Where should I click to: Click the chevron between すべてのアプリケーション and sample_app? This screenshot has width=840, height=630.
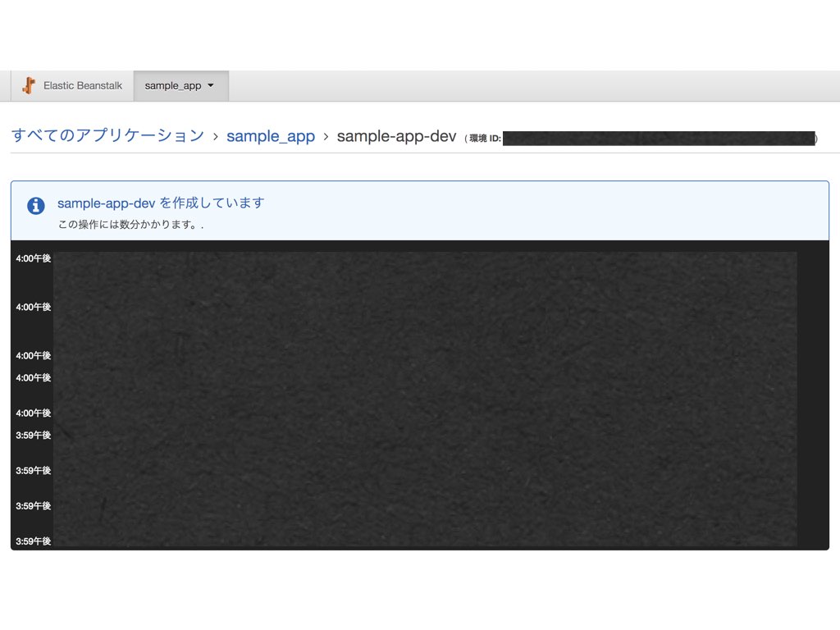215,136
